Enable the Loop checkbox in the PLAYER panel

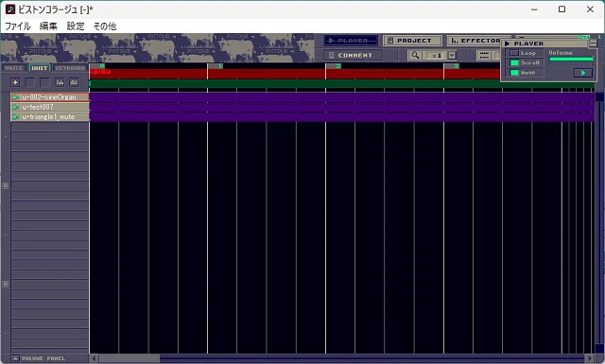pyautogui.click(x=514, y=53)
